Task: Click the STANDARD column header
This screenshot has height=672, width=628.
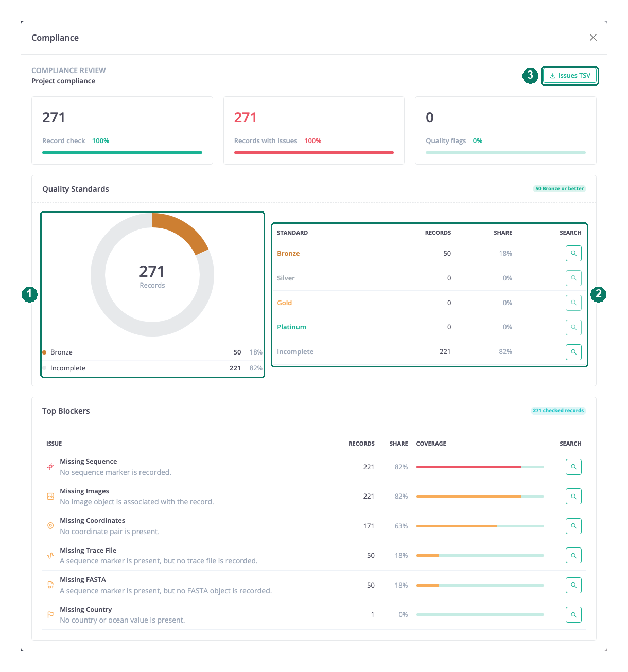Action: coord(292,233)
